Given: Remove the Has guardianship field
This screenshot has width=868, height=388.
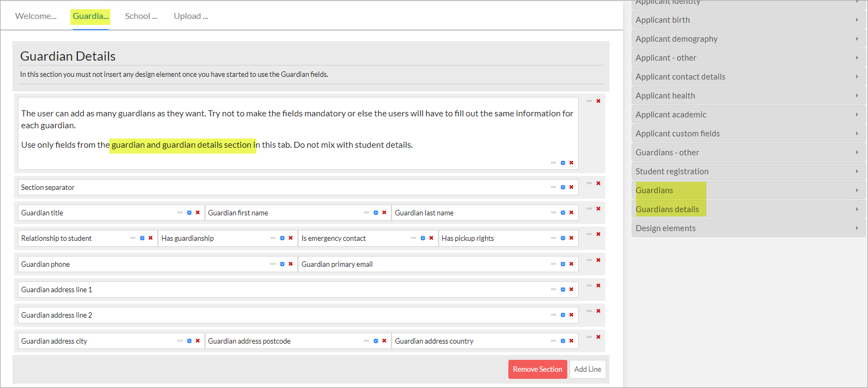Looking at the screenshot, I should tap(290, 238).
